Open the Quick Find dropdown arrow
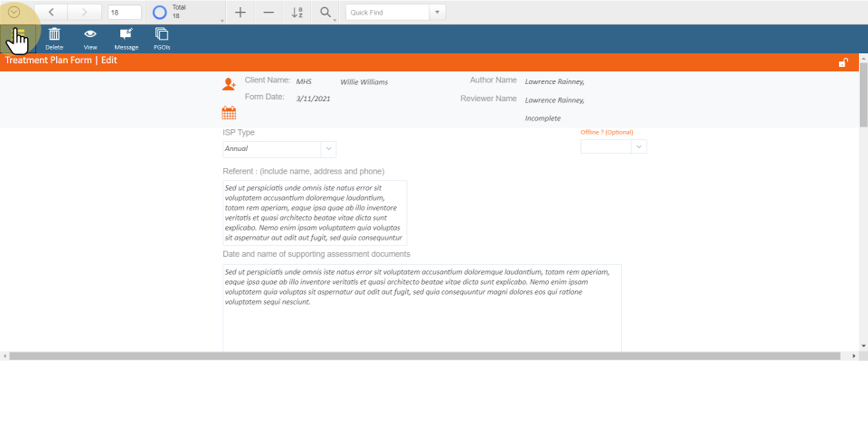868x424 pixels. click(438, 13)
